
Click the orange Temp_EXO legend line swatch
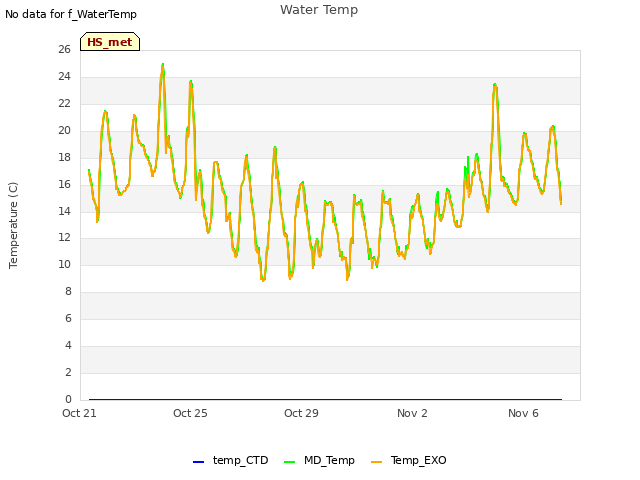[377, 462]
